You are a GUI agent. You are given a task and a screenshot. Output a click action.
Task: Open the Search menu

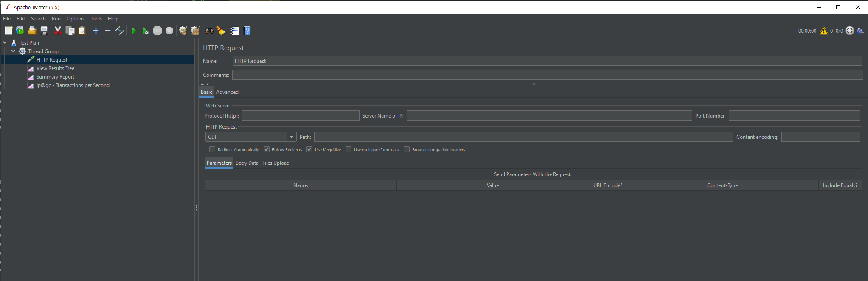[38, 19]
